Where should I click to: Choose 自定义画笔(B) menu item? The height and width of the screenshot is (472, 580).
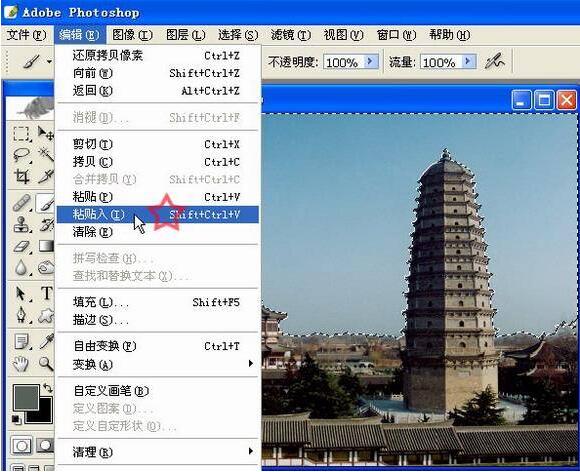158,391
